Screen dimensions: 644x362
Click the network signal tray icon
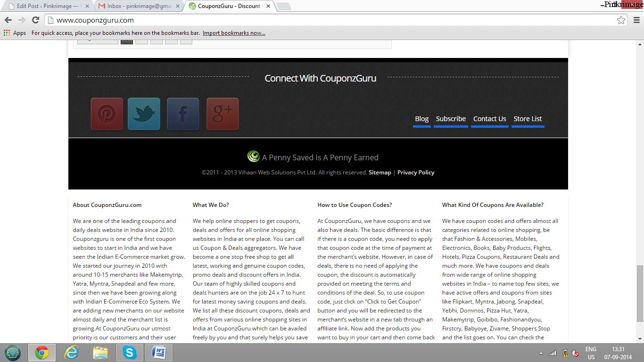point(553,353)
